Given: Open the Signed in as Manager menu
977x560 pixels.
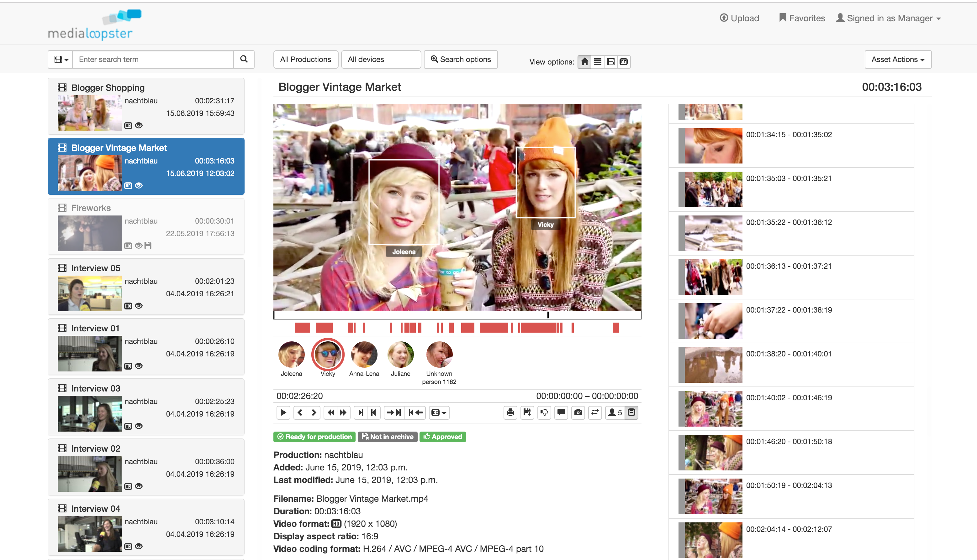Looking at the screenshot, I should click(x=888, y=18).
